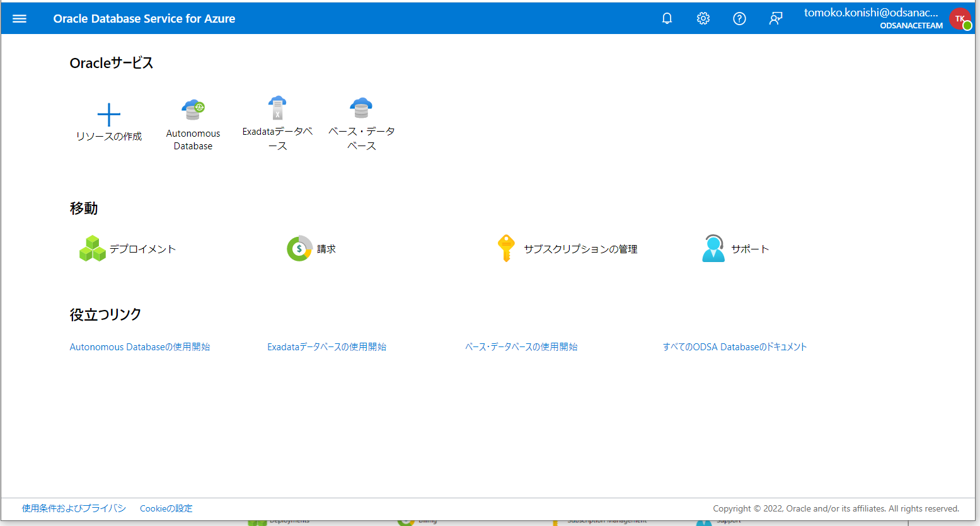
Task: Click the help question mark icon
Action: 739,18
